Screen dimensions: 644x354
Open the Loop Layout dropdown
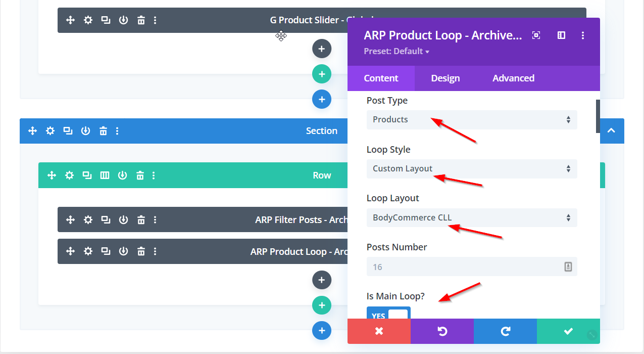[471, 218]
